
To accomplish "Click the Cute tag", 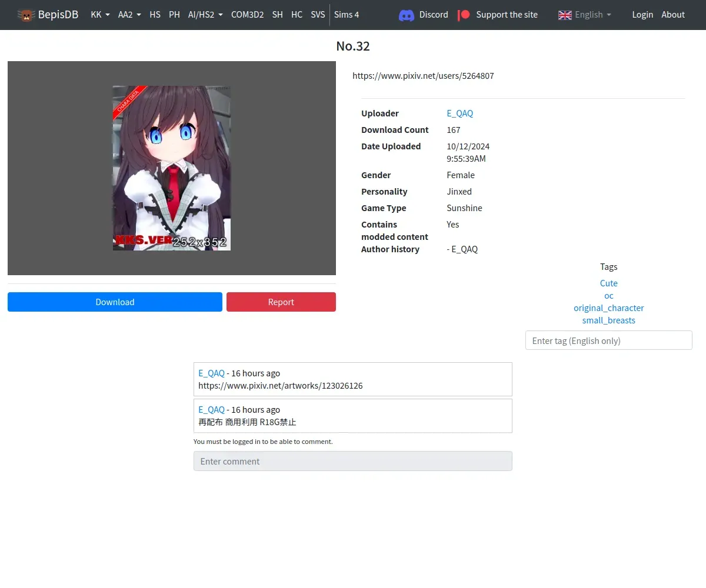I will (608, 283).
